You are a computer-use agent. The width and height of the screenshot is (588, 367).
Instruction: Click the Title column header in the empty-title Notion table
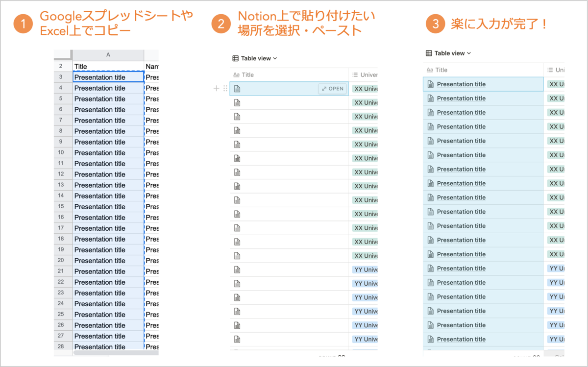pos(289,74)
